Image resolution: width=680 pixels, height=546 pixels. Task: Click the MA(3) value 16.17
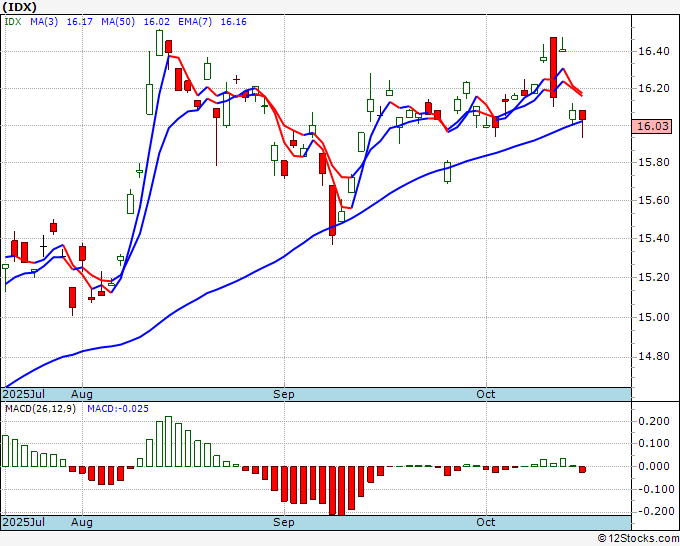pos(79,22)
